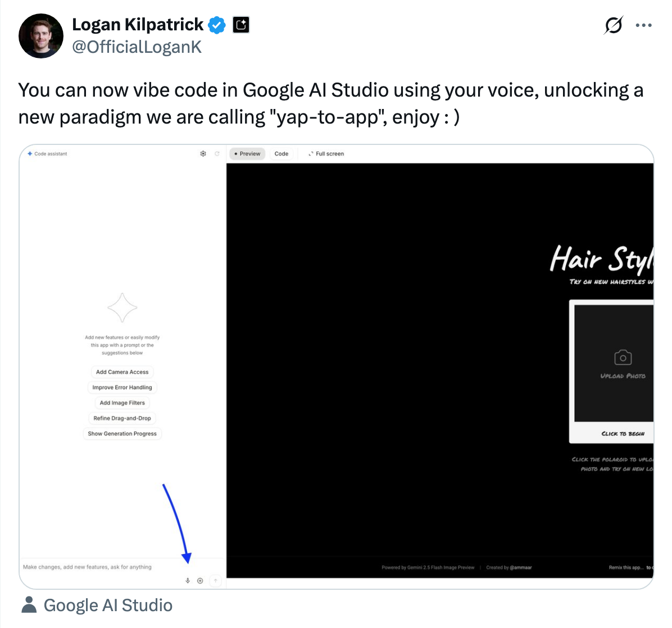Expand preview to Full screen

coord(326,153)
